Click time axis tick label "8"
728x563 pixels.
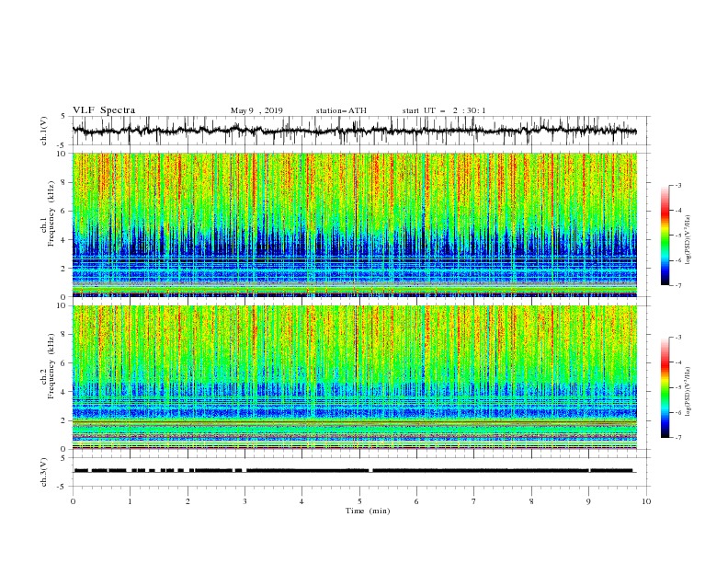[x=531, y=501]
